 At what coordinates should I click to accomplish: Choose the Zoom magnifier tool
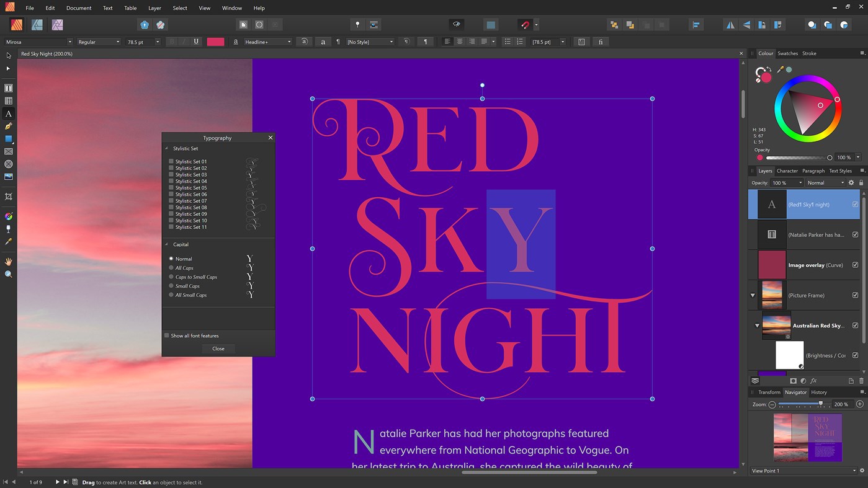pyautogui.click(x=9, y=274)
